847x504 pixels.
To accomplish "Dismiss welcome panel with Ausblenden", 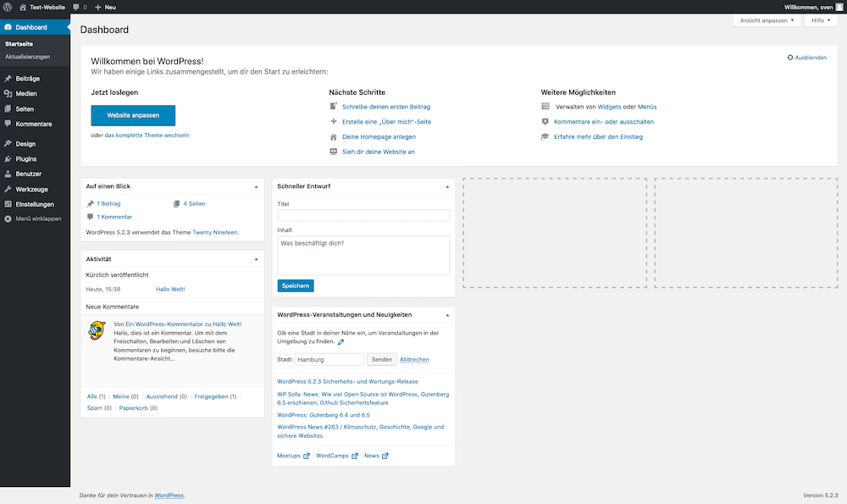I will tap(806, 58).
